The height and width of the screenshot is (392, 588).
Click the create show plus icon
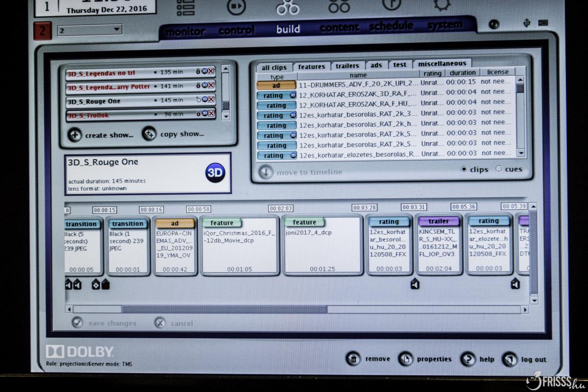(x=74, y=134)
